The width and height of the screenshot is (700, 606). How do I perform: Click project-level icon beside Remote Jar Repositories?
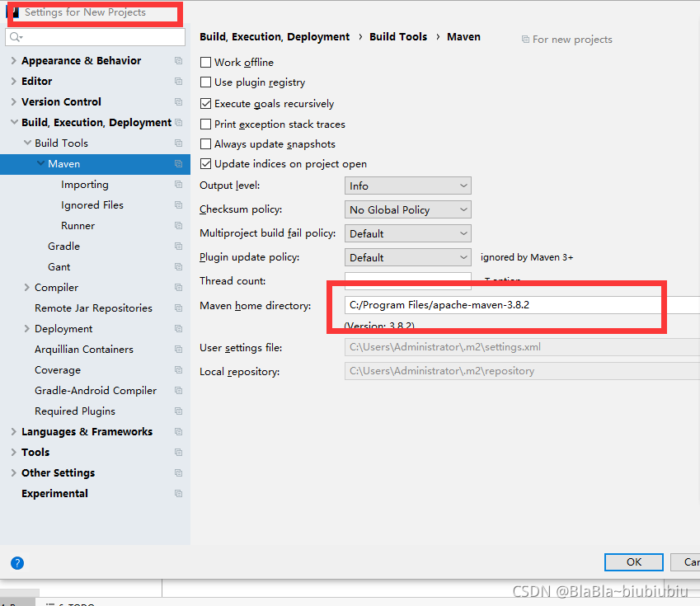pos(179,308)
